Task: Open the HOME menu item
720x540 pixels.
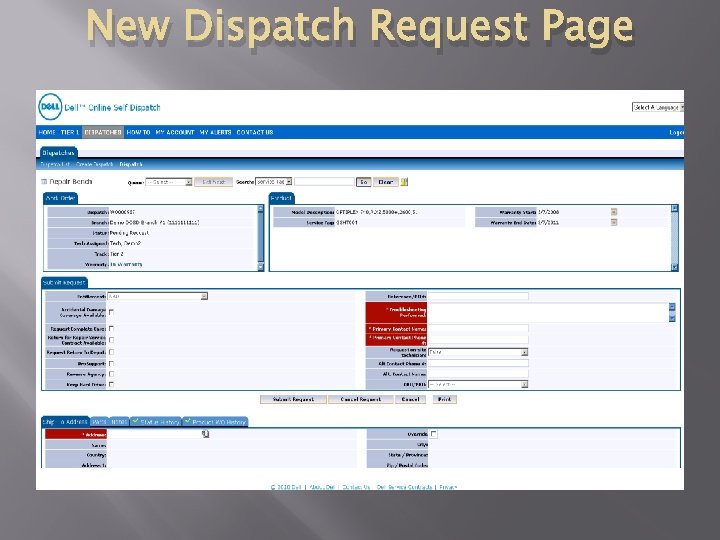Action: click(47, 132)
